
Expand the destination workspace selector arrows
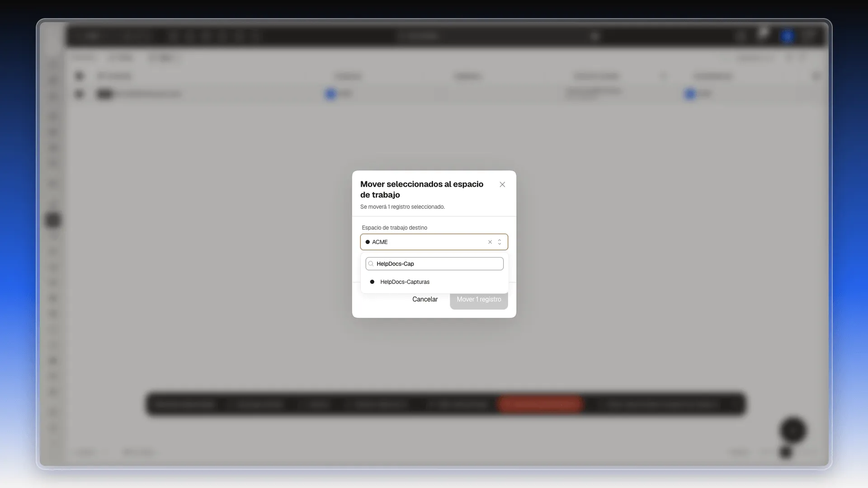(500, 242)
